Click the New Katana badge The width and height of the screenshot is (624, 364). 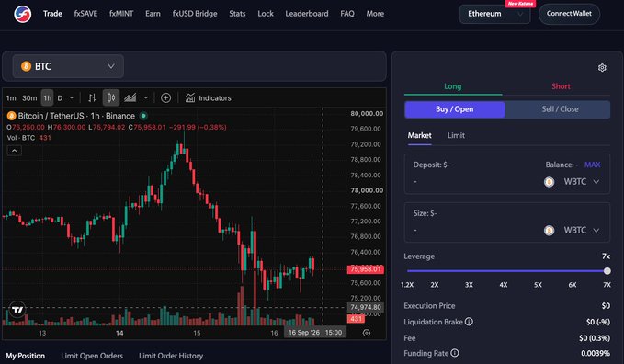(x=520, y=4)
